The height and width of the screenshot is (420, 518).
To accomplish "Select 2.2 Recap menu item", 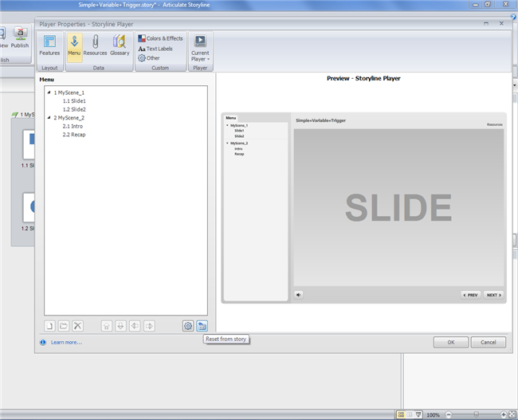I will point(74,135).
